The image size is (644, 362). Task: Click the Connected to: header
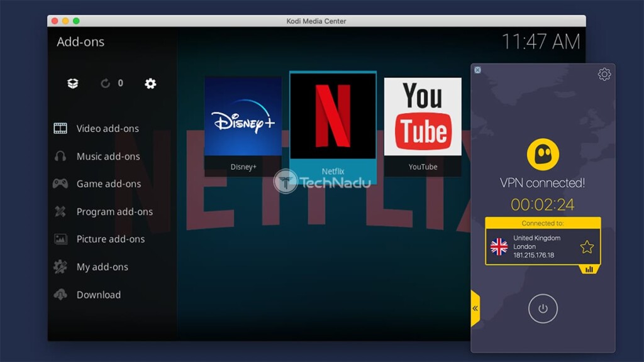point(543,223)
